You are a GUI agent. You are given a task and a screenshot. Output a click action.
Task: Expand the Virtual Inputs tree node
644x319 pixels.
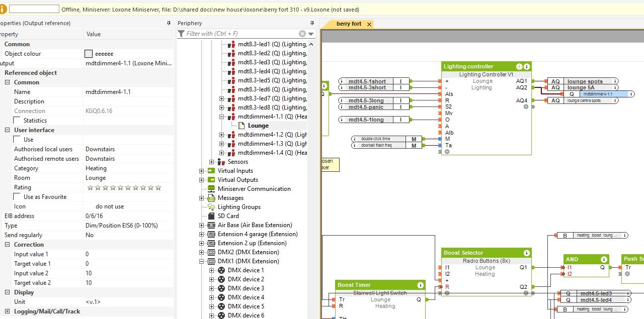click(202, 171)
